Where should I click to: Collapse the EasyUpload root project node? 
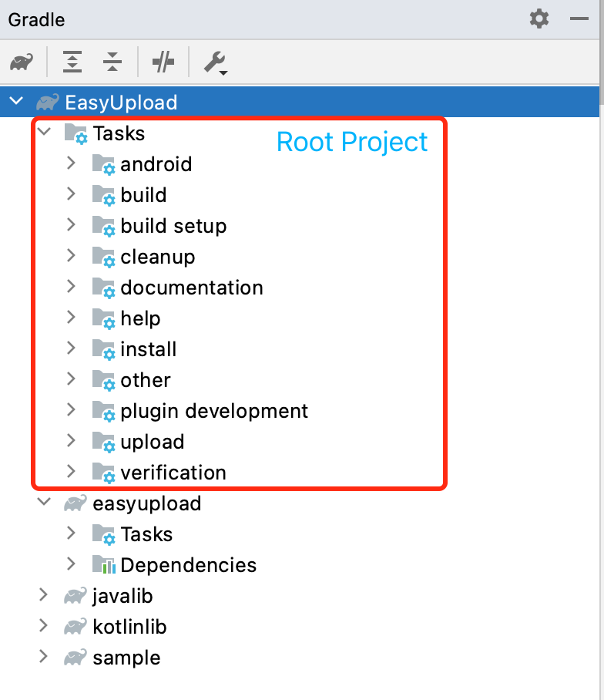(16, 101)
